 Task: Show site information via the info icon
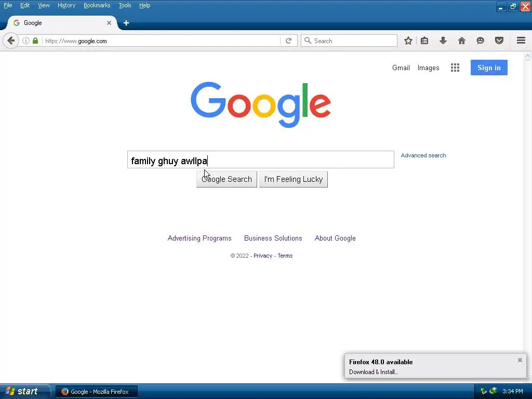(x=26, y=41)
